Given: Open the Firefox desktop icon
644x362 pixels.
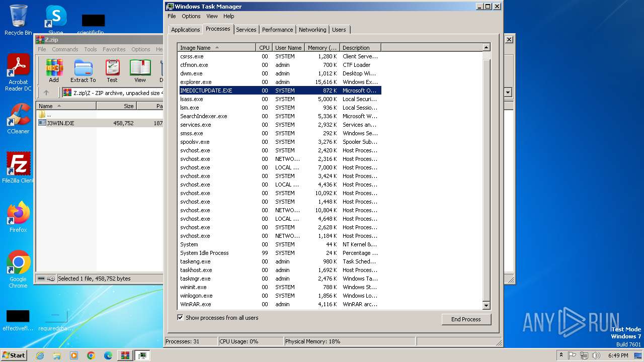Looking at the screenshot, I should [x=18, y=217].
